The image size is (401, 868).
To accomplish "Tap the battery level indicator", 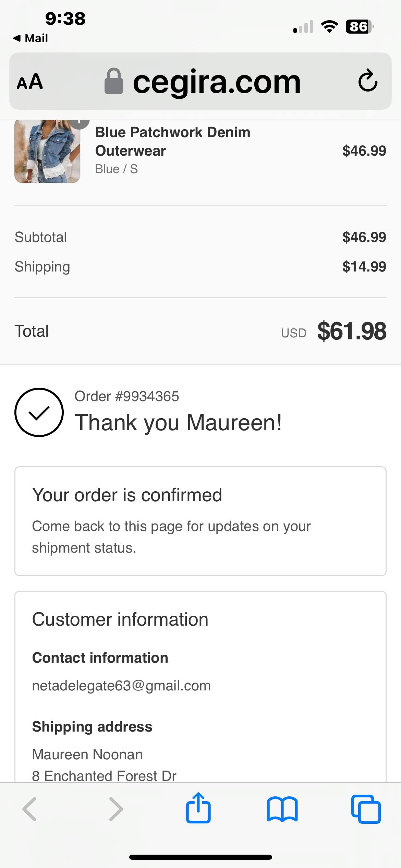I will (360, 26).
